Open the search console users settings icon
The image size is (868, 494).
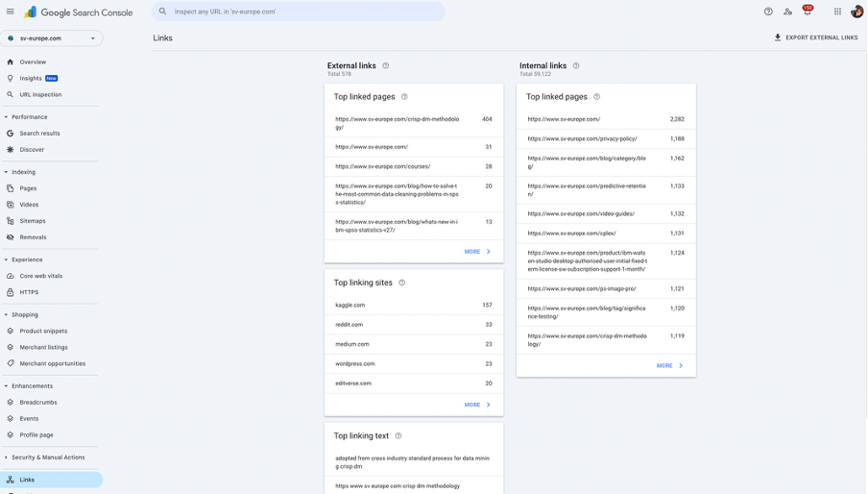coord(787,12)
